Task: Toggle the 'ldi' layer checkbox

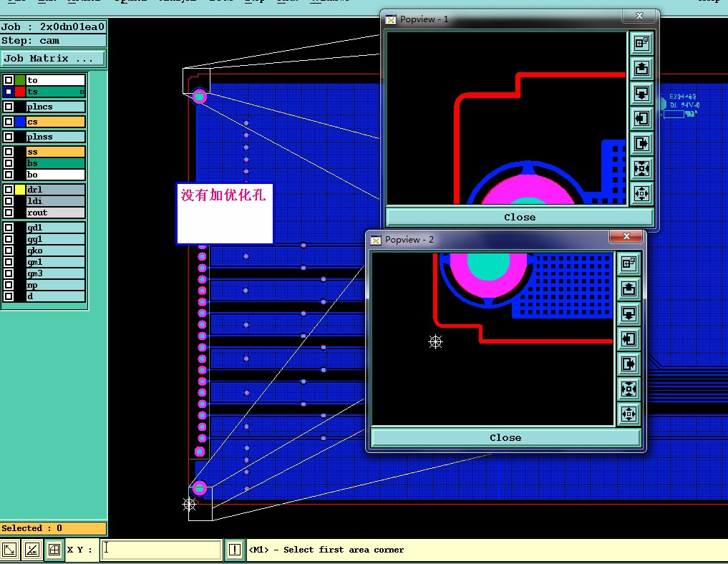Action: coord(9,201)
